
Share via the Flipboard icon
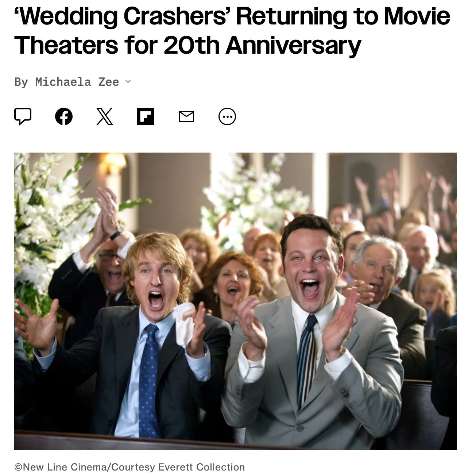point(146,117)
